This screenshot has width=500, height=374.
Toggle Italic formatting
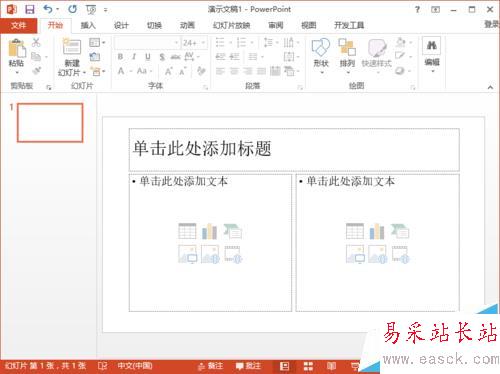pyautogui.click(x=134, y=57)
